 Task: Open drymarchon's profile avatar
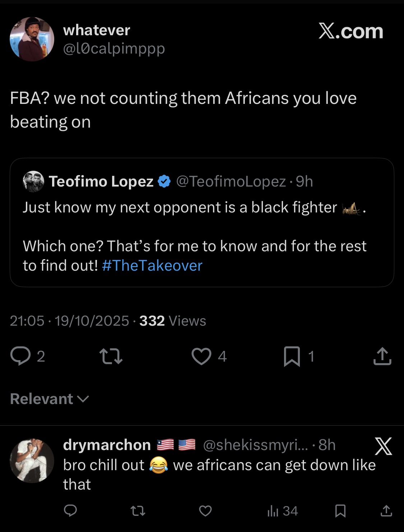[x=32, y=460]
